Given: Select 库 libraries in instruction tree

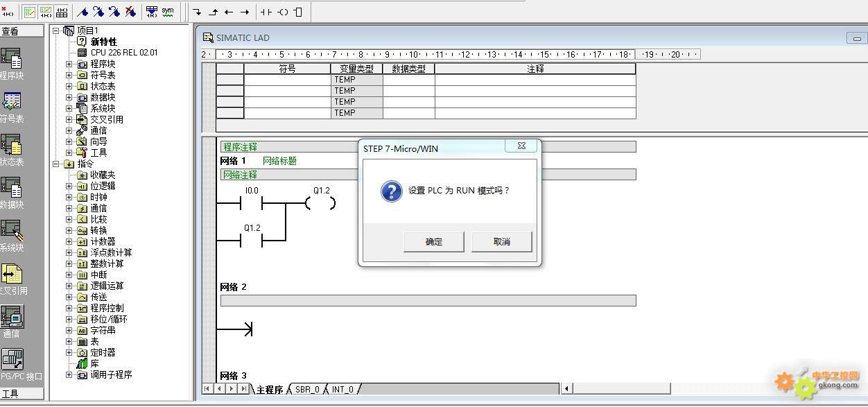Looking at the screenshot, I should coord(95,363).
